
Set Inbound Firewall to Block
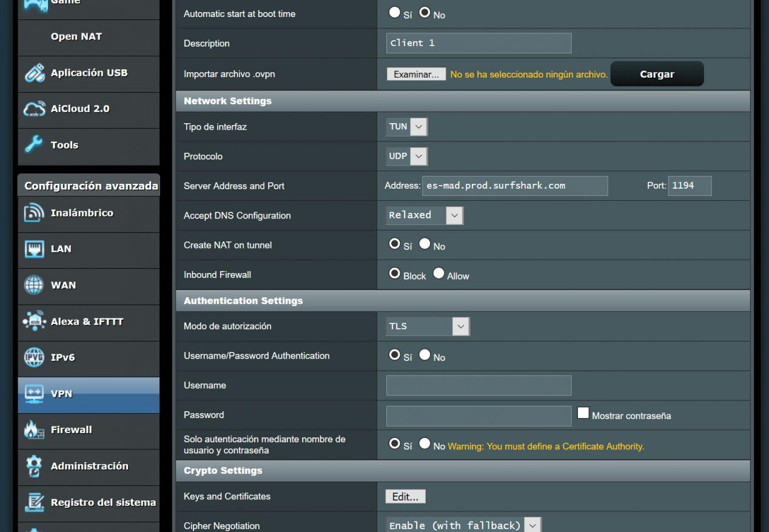pos(394,274)
